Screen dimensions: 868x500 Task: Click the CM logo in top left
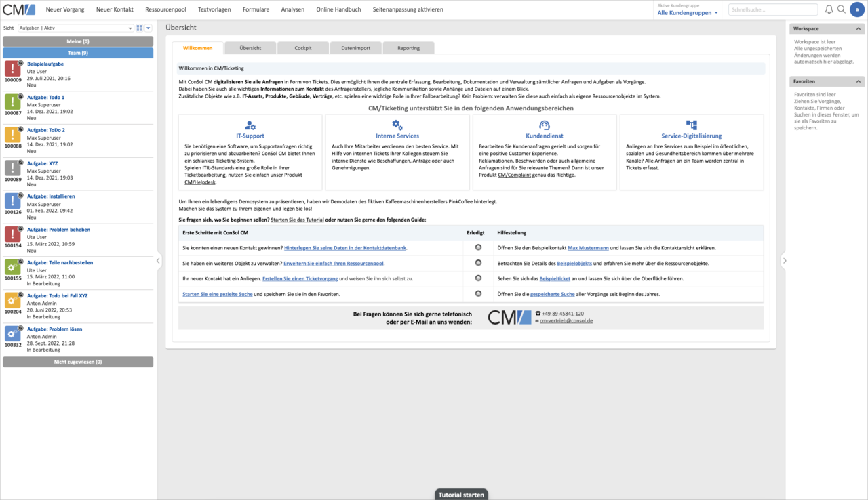[19, 9]
